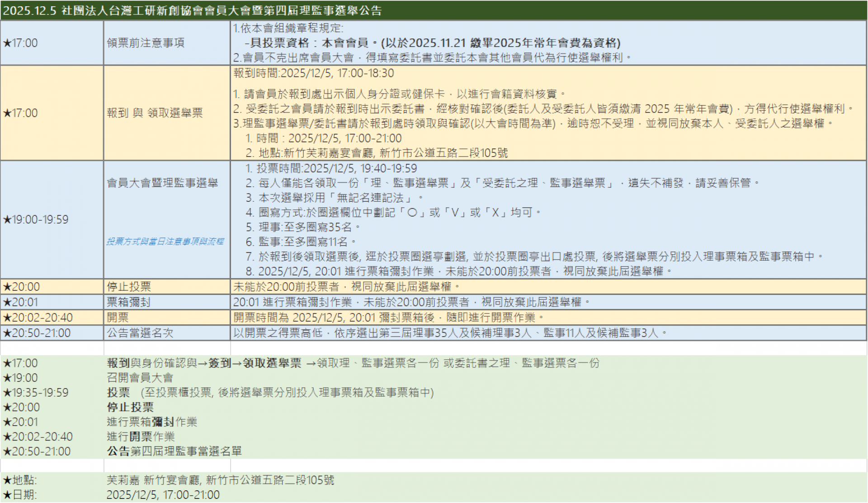
Task: Click the 停止投票 table cell
Action: point(129,287)
